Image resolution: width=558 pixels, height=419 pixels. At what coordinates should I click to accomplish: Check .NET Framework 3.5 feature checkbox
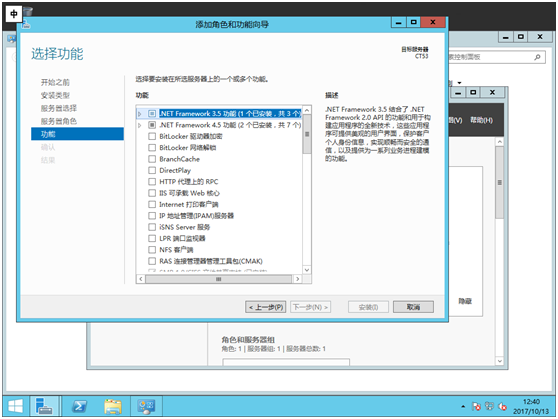(152, 114)
